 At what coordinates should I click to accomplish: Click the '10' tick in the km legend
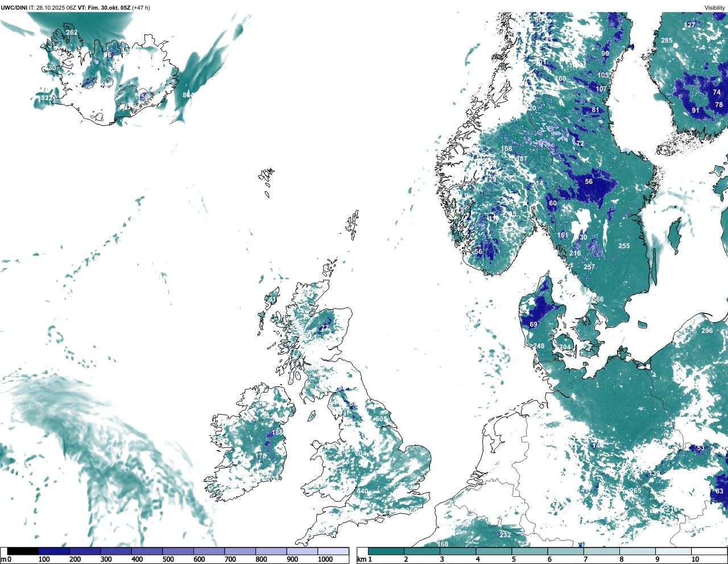[695, 559]
